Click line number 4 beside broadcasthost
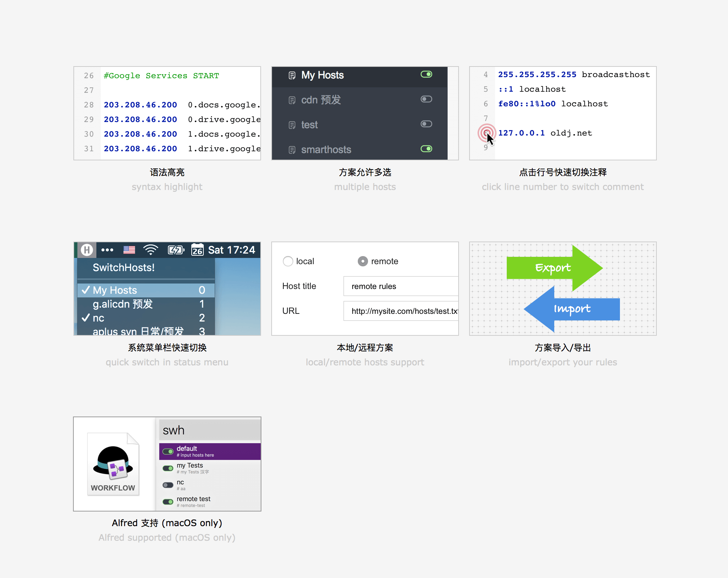The image size is (728, 578). 486,75
